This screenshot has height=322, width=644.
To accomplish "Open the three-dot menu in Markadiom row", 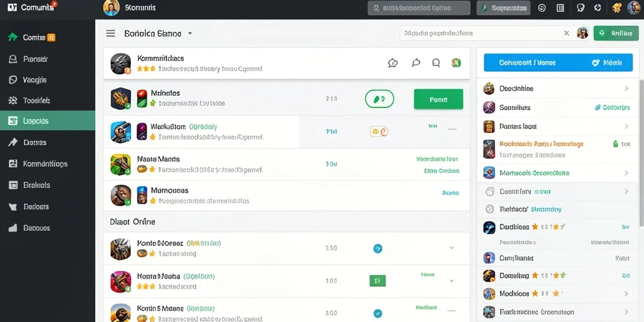I will [452, 129].
